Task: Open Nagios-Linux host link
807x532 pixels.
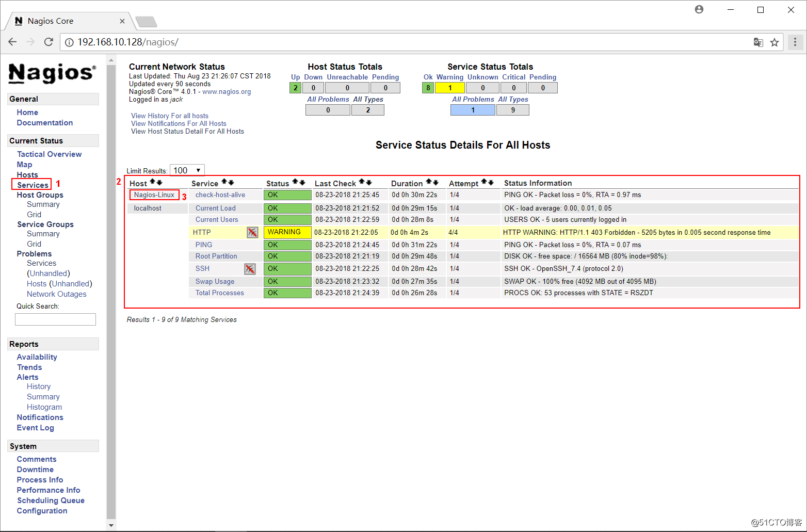Action: 154,195
